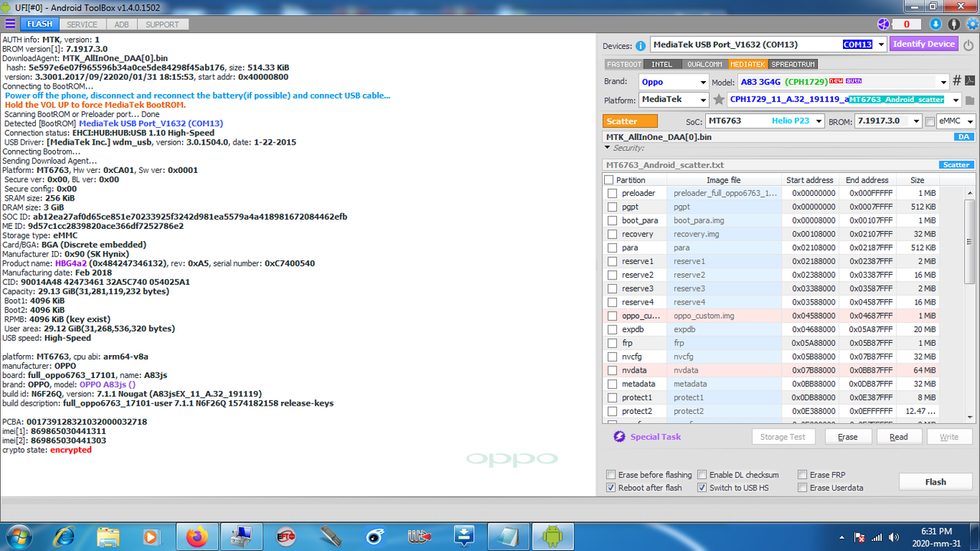
Task: Click the favorite star icon near Platform
Action: [x=718, y=99]
